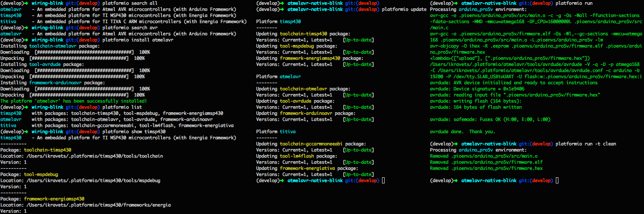Click the cursor block in the middle pane prompt
The height and width of the screenshot is (214, 644).
383,180
